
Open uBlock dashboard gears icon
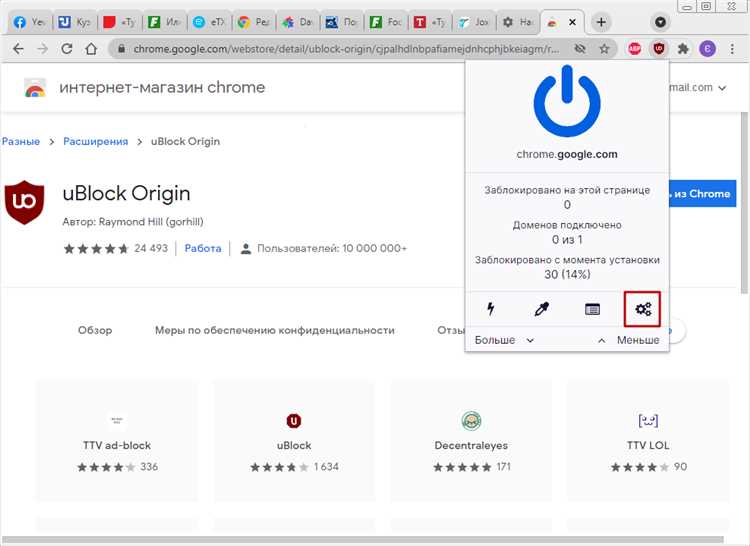[x=642, y=309]
